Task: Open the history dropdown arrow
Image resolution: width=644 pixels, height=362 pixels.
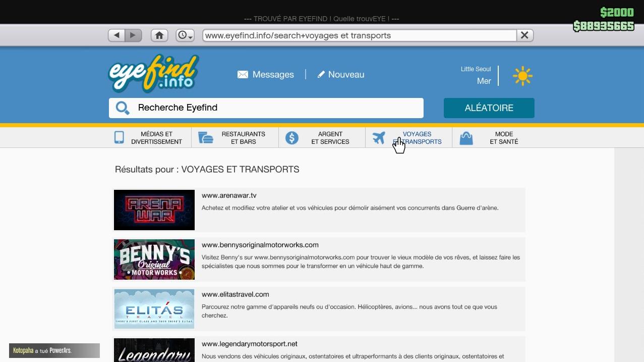Action: (190, 38)
